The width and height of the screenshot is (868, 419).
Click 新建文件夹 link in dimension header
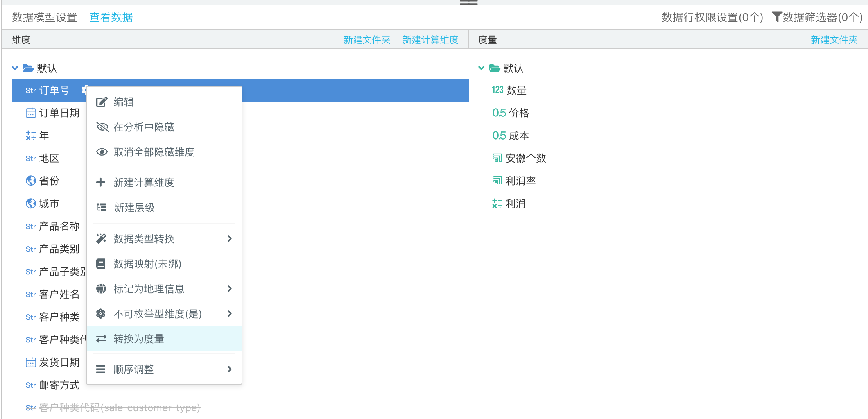(367, 39)
